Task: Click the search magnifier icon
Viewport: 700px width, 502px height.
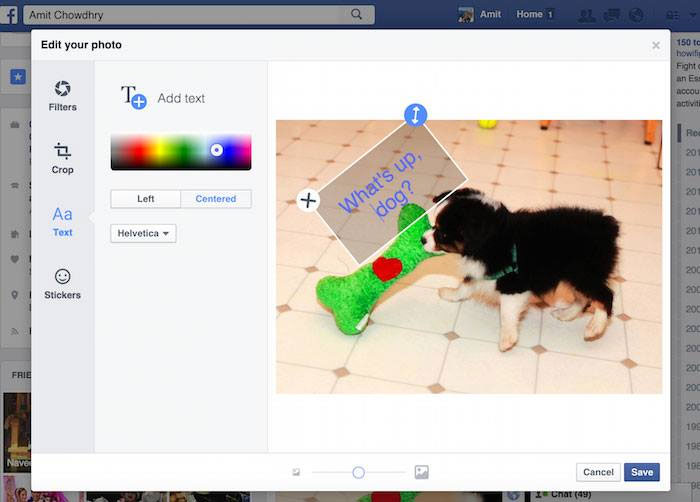Action: (356, 15)
